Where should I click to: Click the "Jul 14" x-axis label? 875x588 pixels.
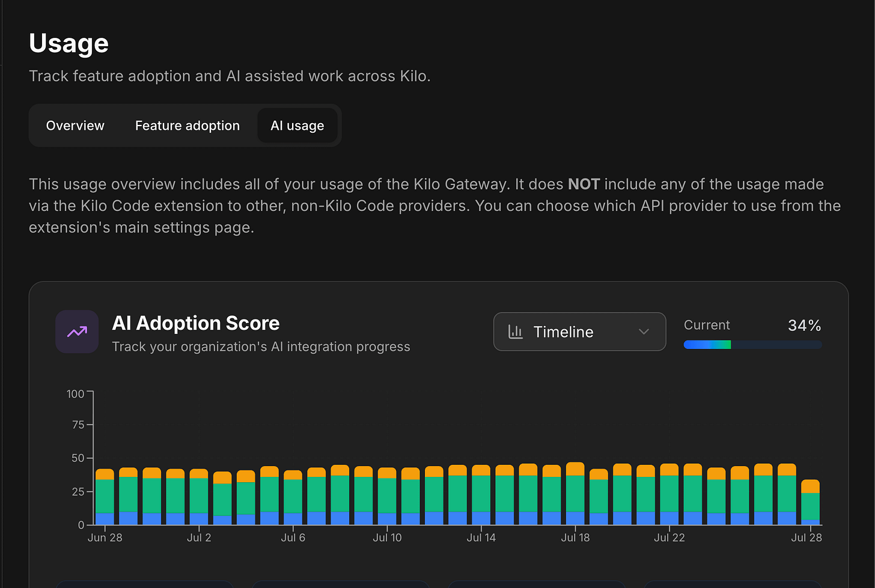coord(481,538)
